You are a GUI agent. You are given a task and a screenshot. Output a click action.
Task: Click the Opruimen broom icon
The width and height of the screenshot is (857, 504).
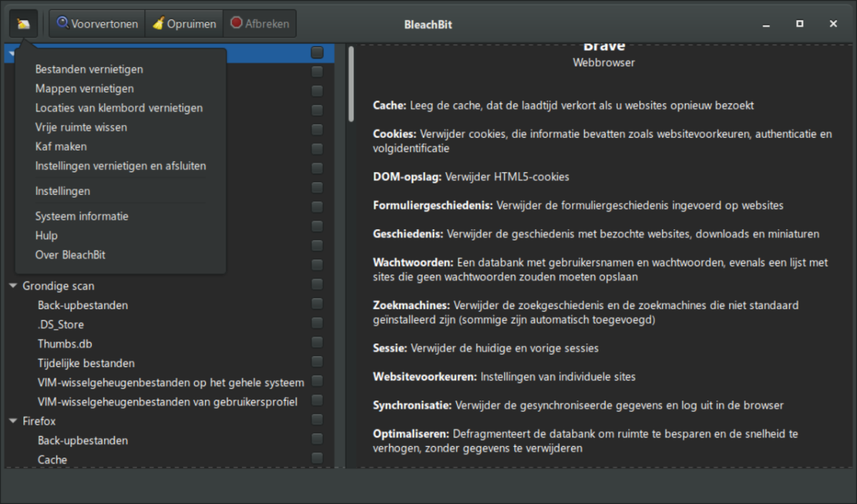click(x=159, y=24)
